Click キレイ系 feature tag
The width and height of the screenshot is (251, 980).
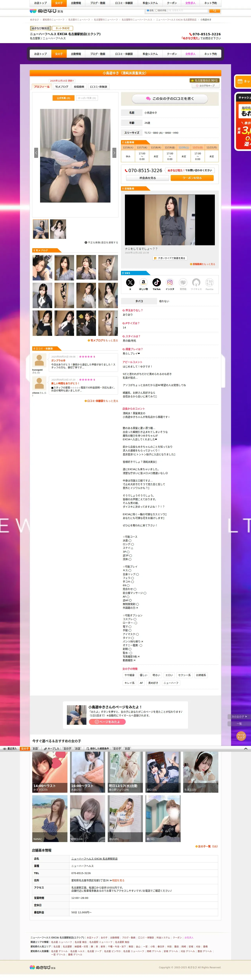coord(129,683)
